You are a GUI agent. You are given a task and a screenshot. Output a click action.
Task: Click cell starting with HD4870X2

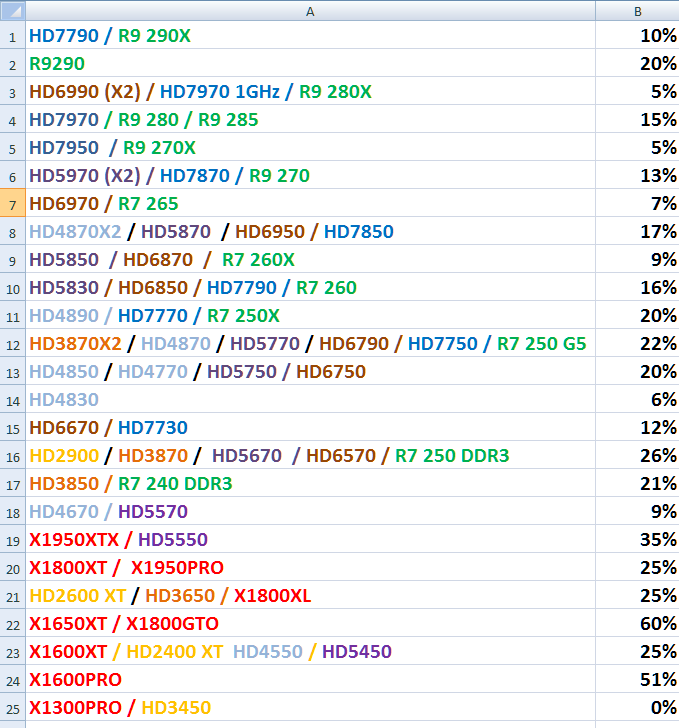[x=310, y=231]
